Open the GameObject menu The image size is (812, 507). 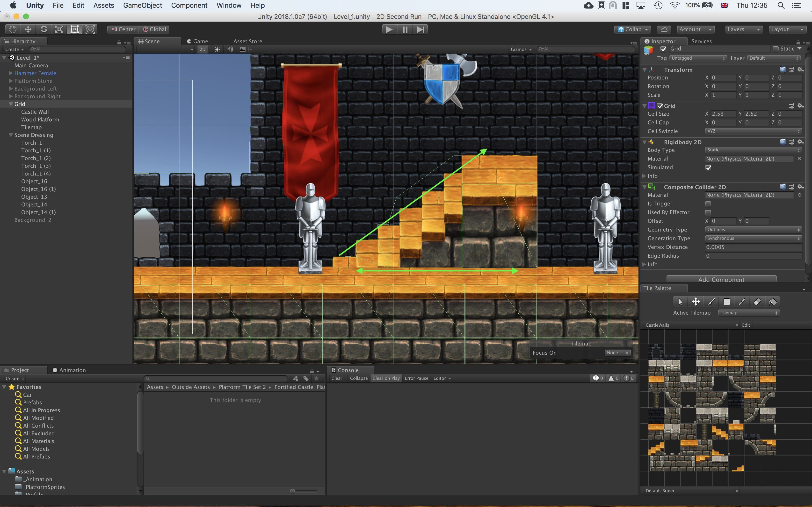click(142, 5)
